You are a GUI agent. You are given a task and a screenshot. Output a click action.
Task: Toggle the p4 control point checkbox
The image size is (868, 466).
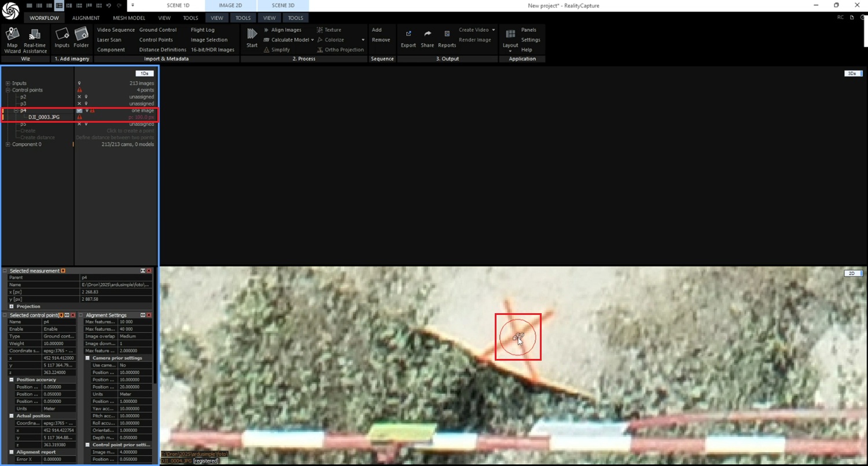tap(79, 110)
